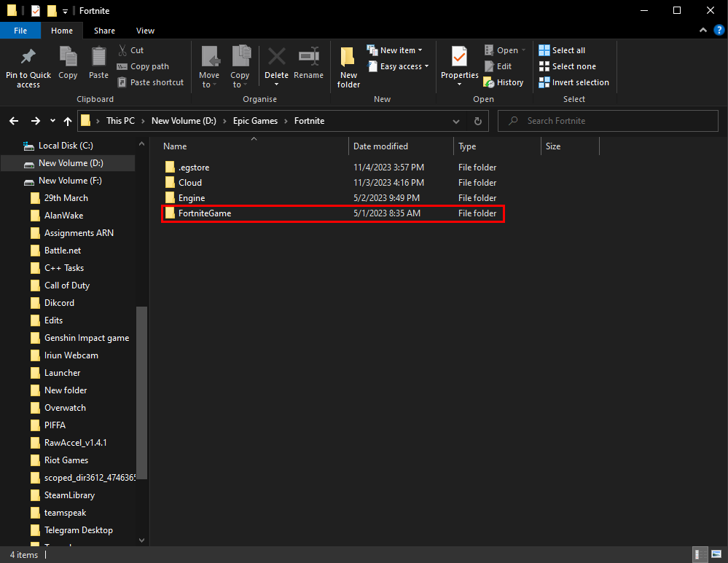Refresh the current folder view

(478, 121)
